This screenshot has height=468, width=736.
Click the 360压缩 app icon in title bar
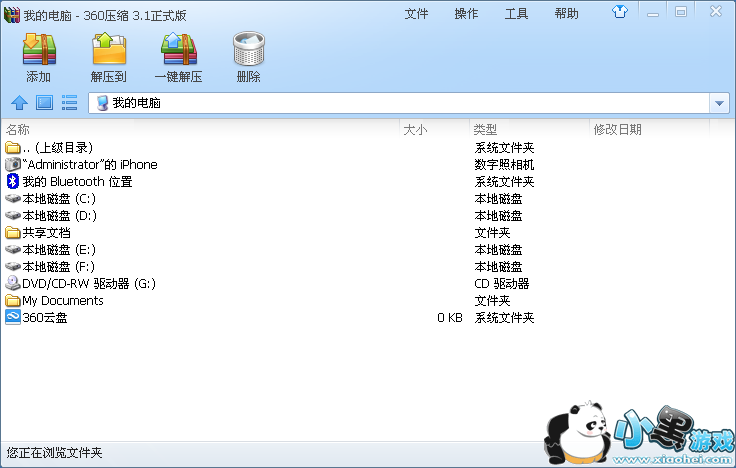pyautogui.click(x=12, y=15)
